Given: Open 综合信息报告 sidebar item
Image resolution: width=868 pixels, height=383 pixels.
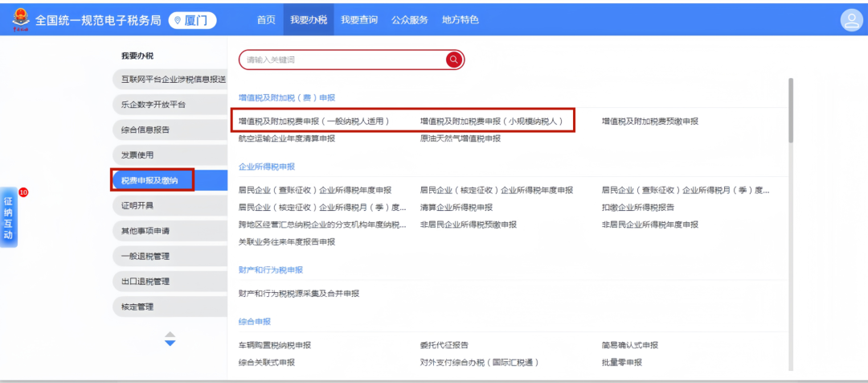Looking at the screenshot, I should [169, 130].
